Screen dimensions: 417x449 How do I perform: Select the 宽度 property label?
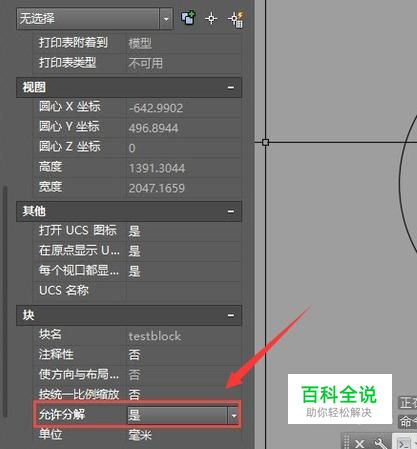tap(51, 187)
